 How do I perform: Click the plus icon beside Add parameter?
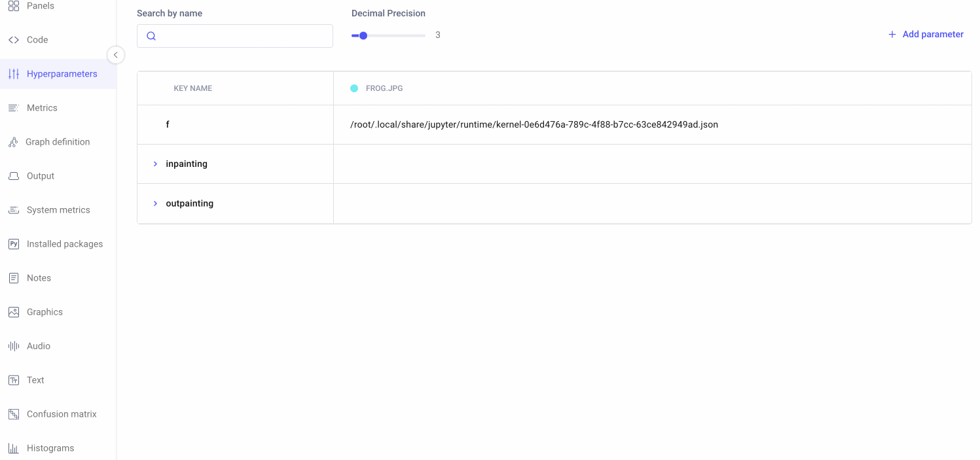tap(892, 34)
